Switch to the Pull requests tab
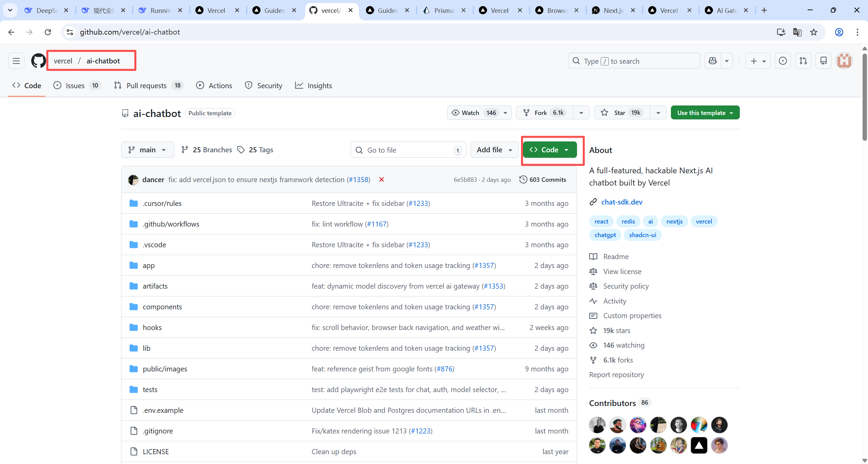 (x=149, y=85)
